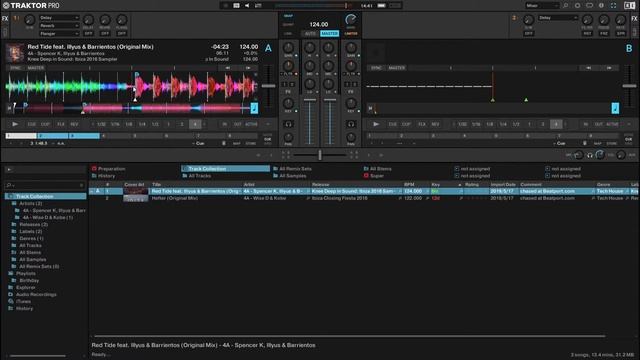The width and height of the screenshot is (640, 360).
Task: Enable FLX flux mode on Deck A
Action: (61, 124)
